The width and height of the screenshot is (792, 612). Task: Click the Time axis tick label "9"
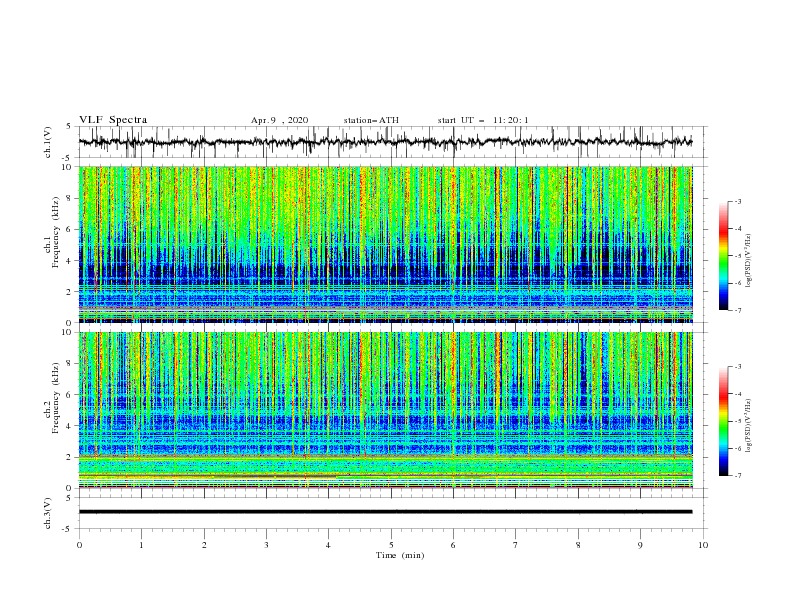coord(640,545)
